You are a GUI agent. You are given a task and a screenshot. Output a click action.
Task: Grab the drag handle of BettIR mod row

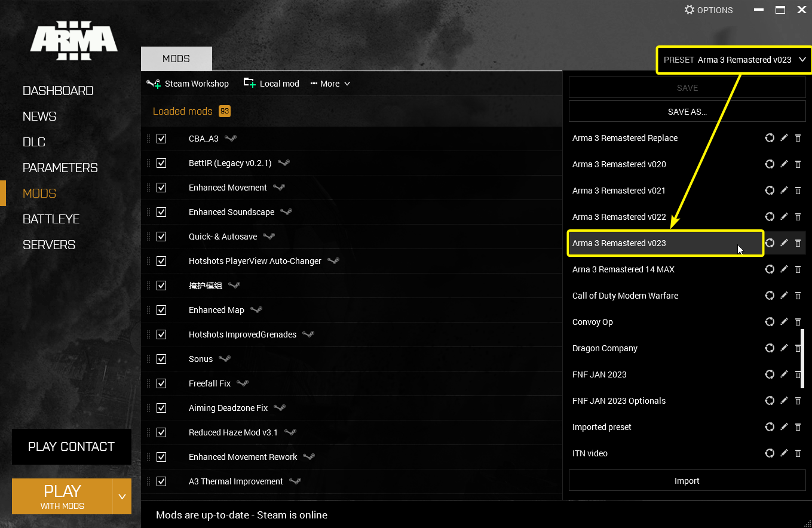pyautogui.click(x=149, y=163)
